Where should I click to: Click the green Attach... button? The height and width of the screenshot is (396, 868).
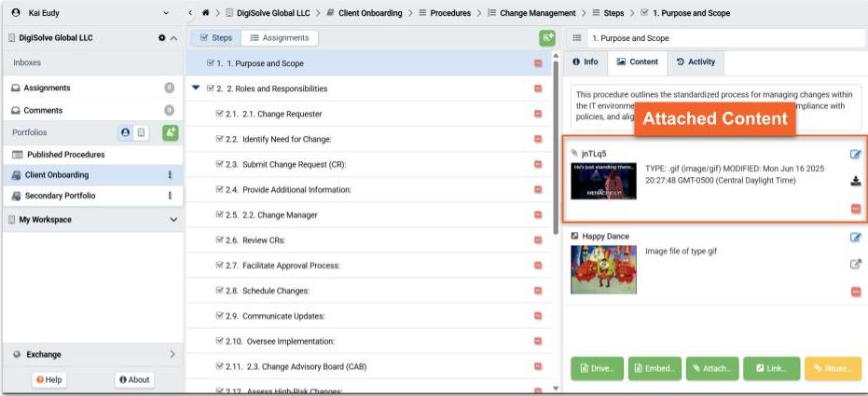(x=712, y=368)
